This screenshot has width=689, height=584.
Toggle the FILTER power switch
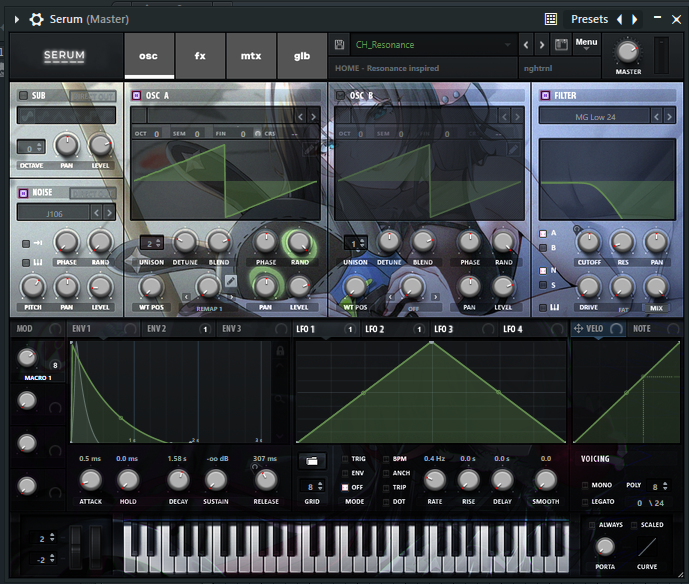(x=545, y=95)
